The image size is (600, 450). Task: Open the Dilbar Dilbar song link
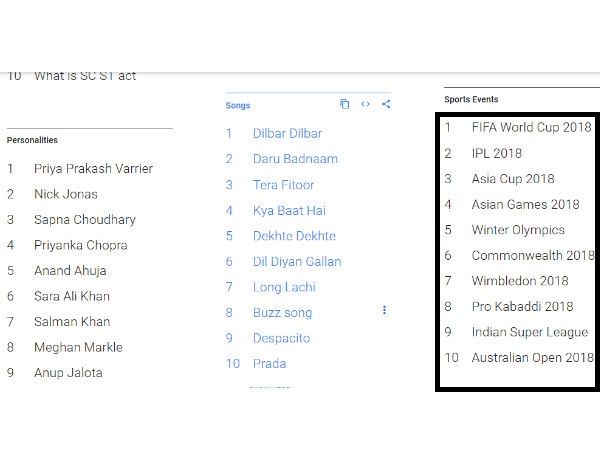287,133
